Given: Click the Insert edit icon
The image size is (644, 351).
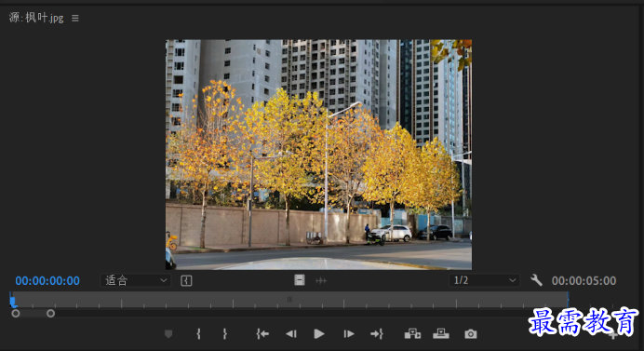Looking at the screenshot, I should [x=412, y=333].
